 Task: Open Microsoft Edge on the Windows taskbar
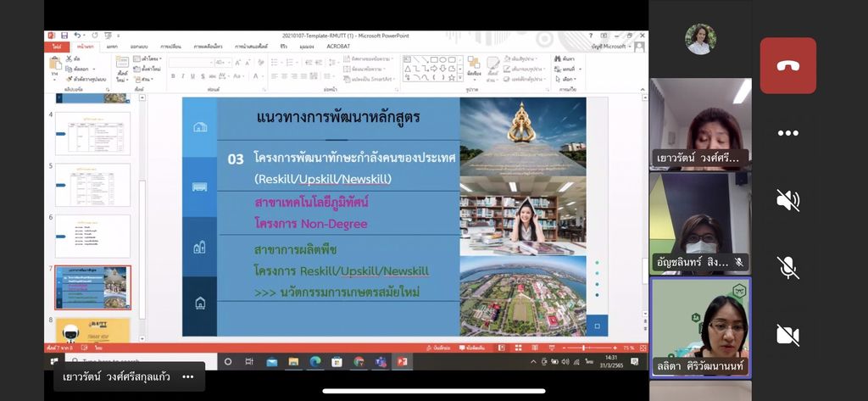point(315,362)
